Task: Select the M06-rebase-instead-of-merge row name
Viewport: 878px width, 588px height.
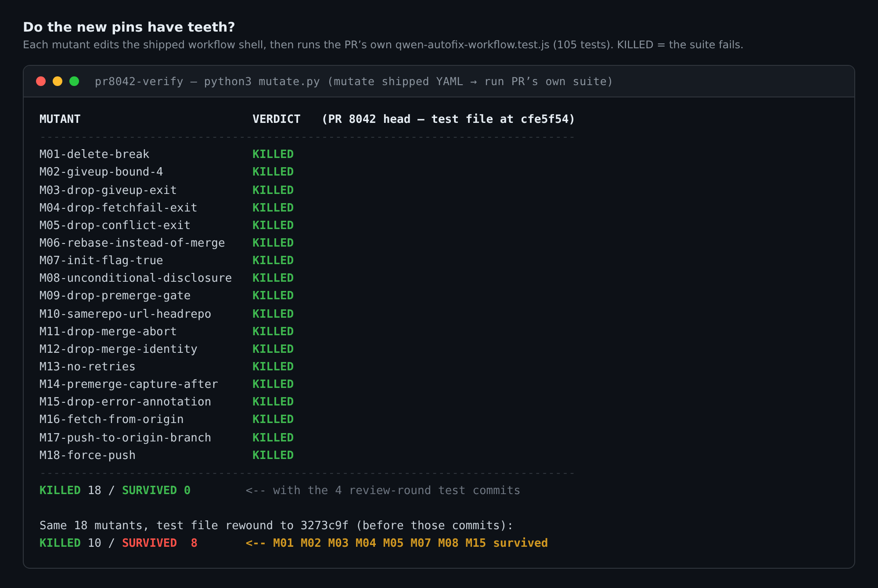Action: pyautogui.click(x=132, y=243)
